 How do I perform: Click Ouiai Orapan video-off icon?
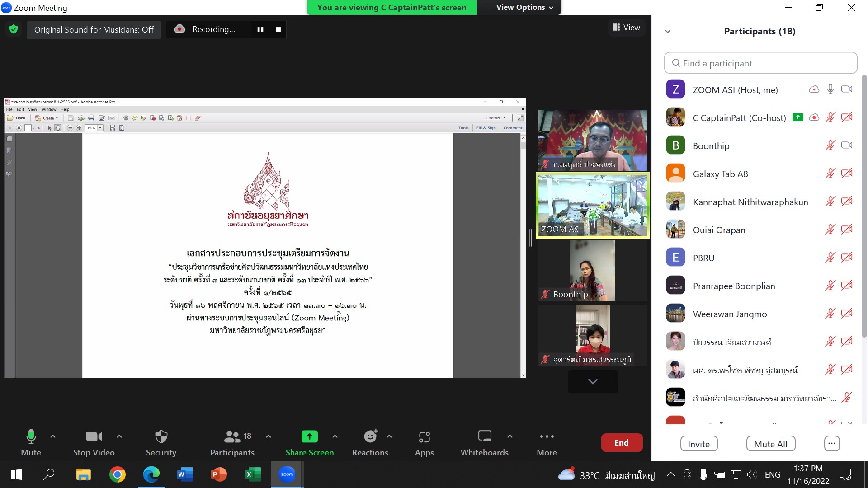click(x=847, y=230)
